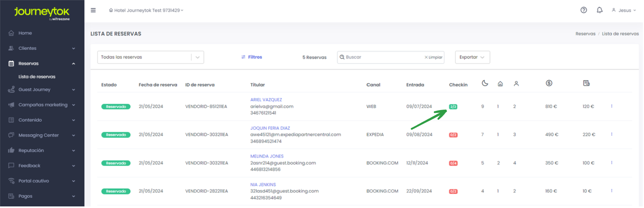Open the notifications bell icon
Image resolution: width=644 pixels, height=208 pixels.
600,10
